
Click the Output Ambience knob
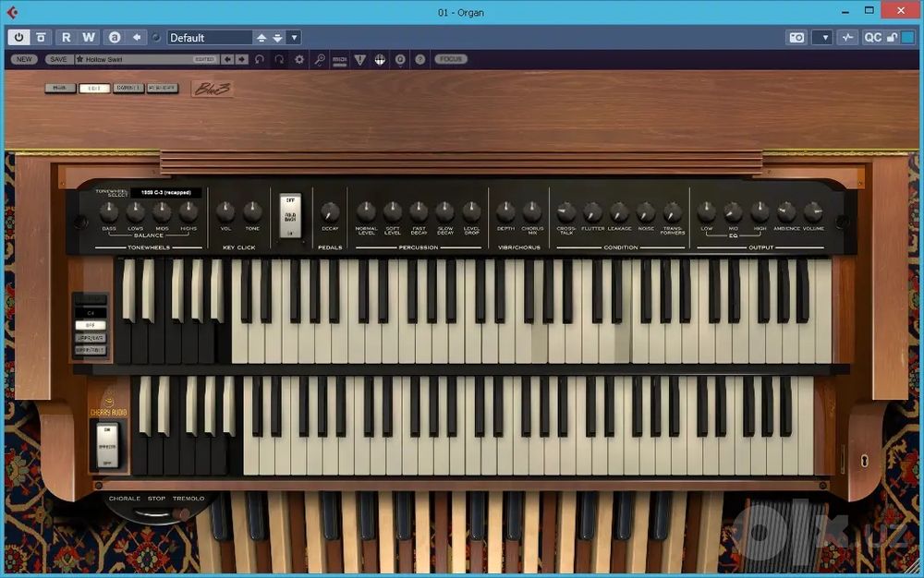point(786,211)
